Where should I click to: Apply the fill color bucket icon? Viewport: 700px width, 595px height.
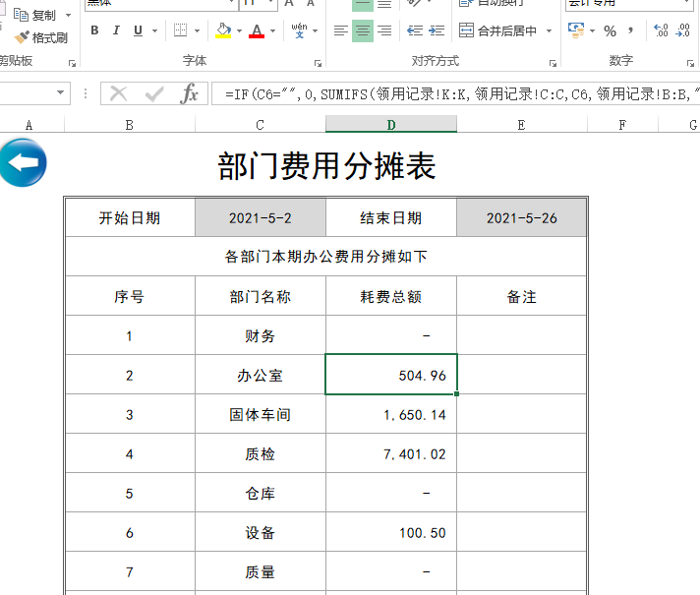(223, 30)
